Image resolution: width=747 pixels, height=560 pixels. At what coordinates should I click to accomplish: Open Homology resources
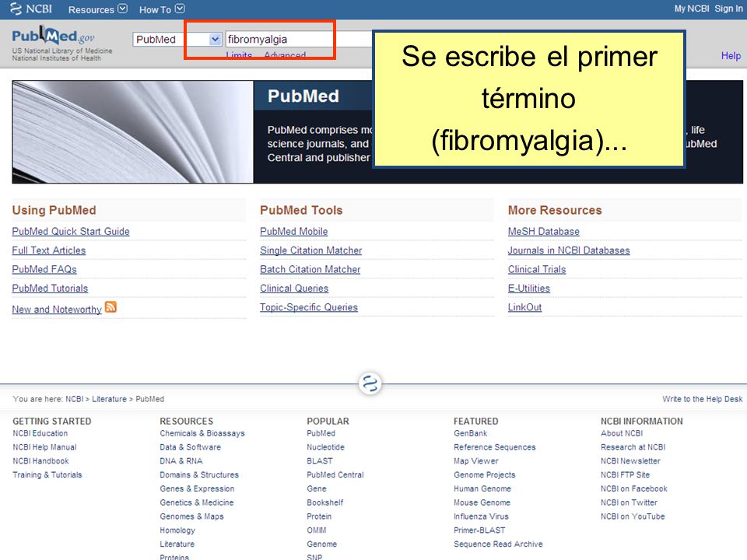point(177,530)
